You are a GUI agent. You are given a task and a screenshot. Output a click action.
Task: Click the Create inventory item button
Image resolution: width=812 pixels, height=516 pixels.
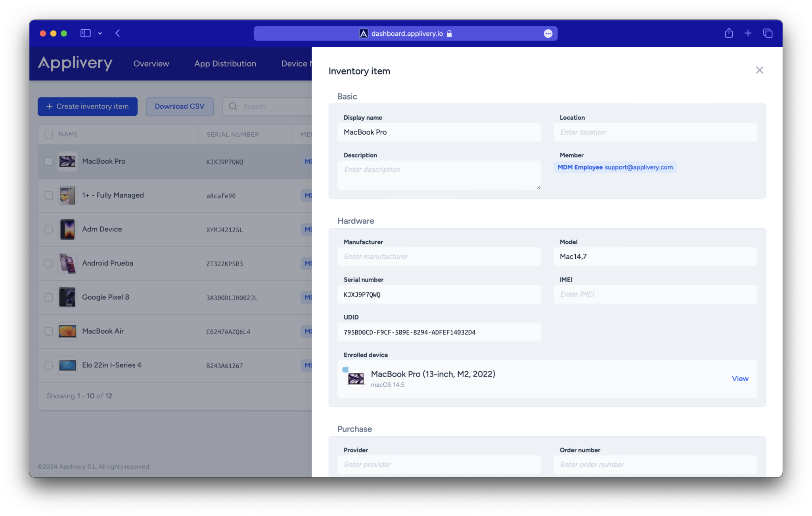pyautogui.click(x=87, y=106)
